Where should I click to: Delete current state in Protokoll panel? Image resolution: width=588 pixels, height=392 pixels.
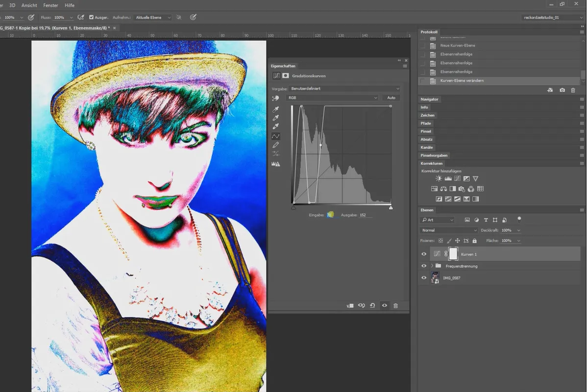573,90
